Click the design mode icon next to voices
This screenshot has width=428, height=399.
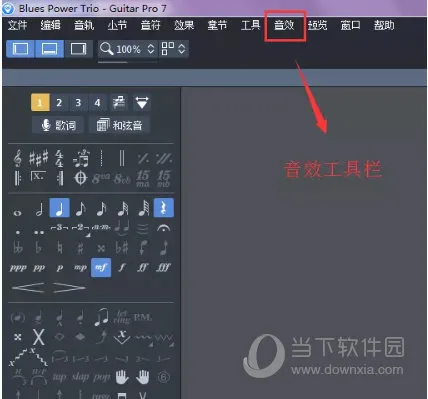(142, 102)
